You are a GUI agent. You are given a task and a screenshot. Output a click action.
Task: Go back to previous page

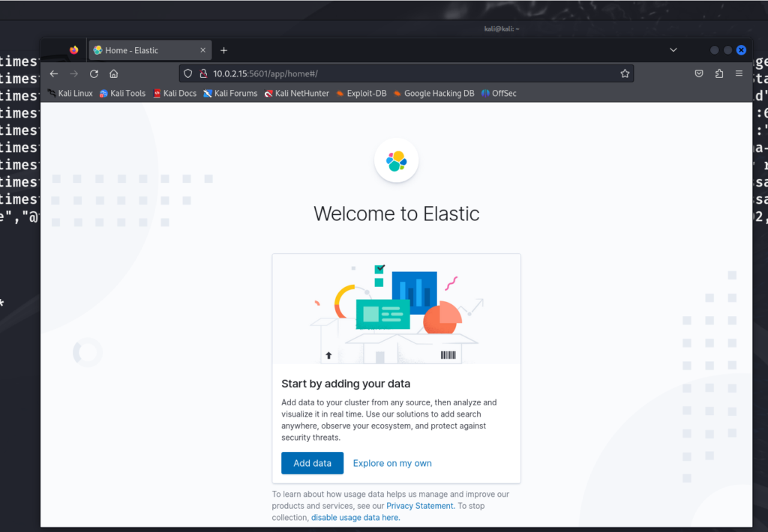[x=54, y=74]
